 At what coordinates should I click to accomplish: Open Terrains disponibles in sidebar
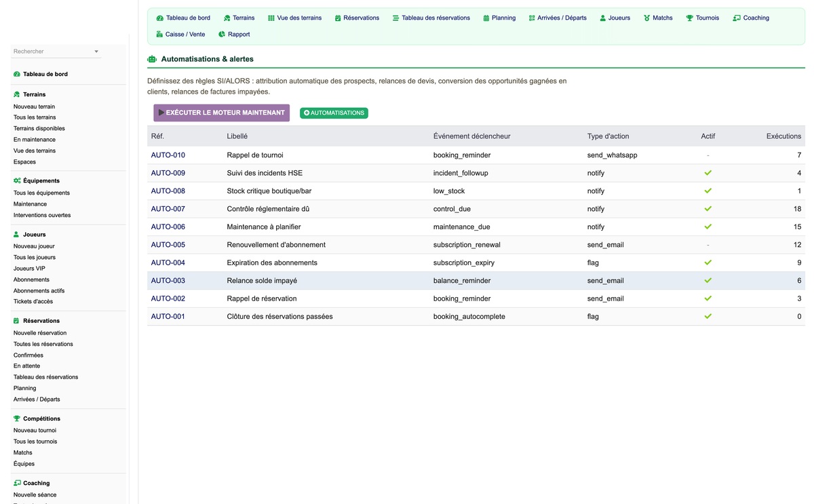[x=39, y=129]
